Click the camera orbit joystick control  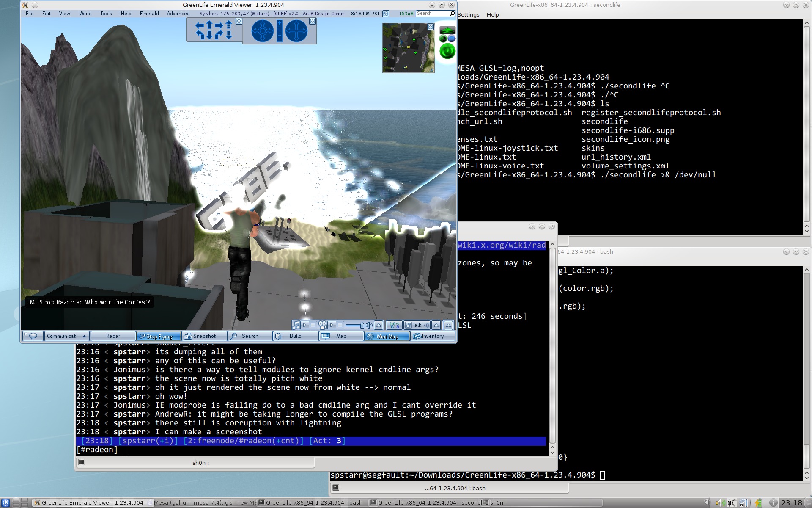pos(262,31)
